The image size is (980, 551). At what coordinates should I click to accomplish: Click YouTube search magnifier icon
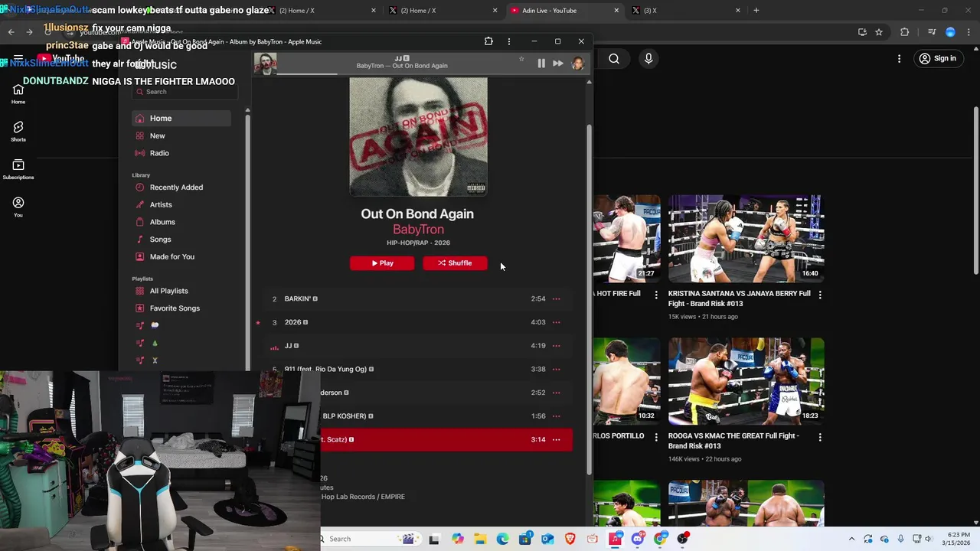[x=614, y=59]
